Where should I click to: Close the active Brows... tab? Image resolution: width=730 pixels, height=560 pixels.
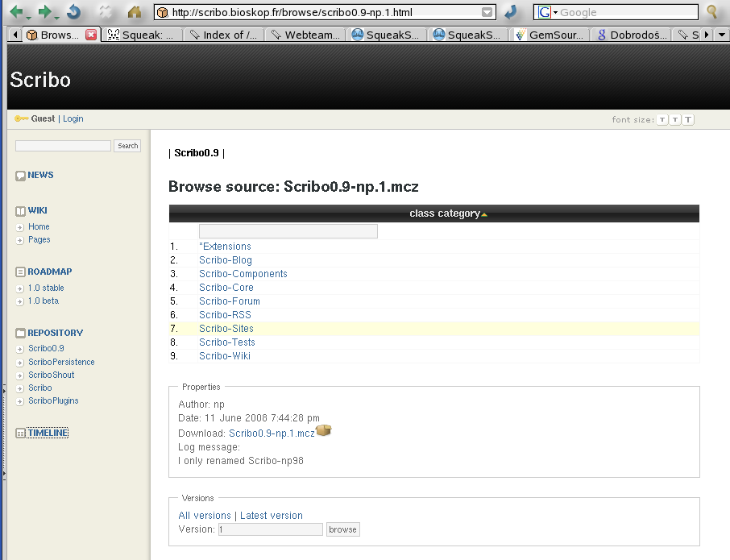coord(91,35)
